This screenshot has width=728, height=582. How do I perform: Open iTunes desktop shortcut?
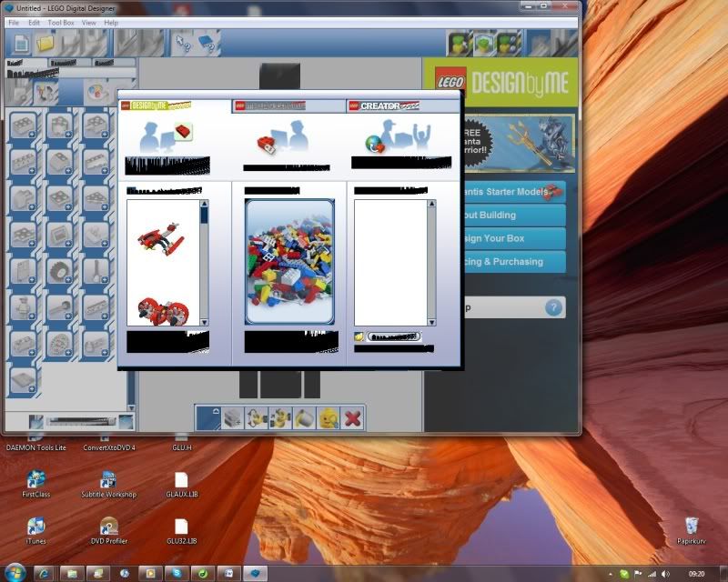35,531
